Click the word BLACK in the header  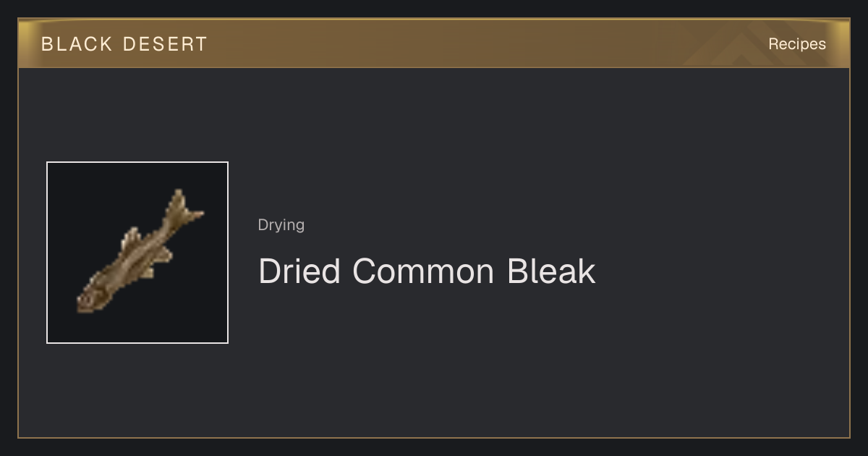point(77,44)
